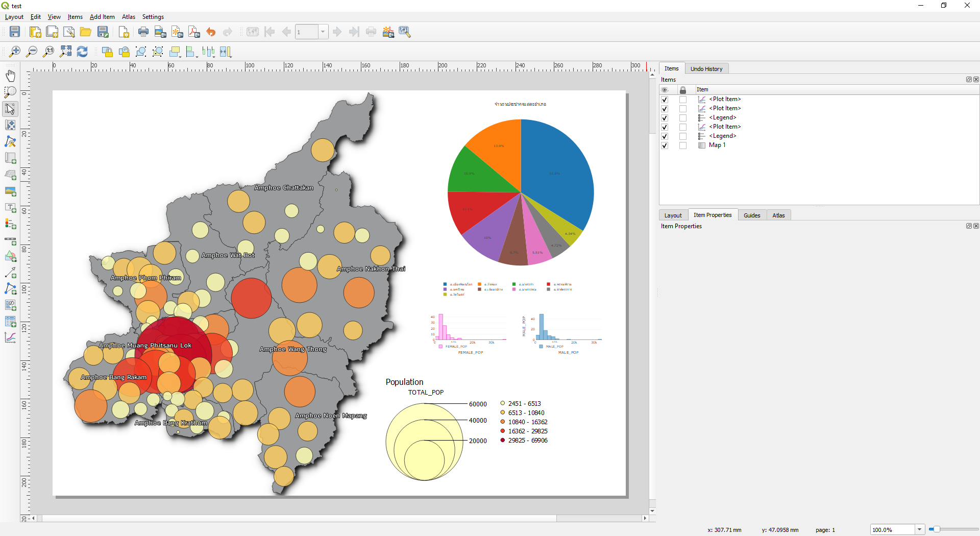
Task: Select the Edit Nodes Item tool
Action: (x=10, y=142)
